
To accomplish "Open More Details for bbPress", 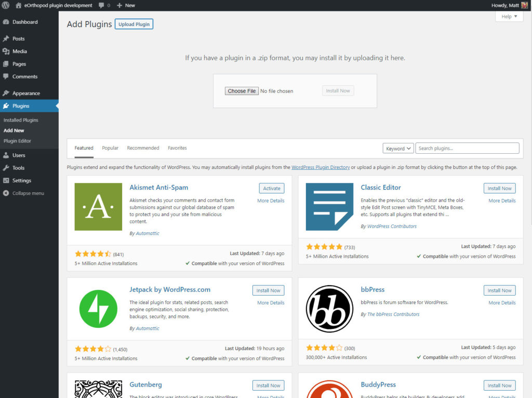I will 502,302.
